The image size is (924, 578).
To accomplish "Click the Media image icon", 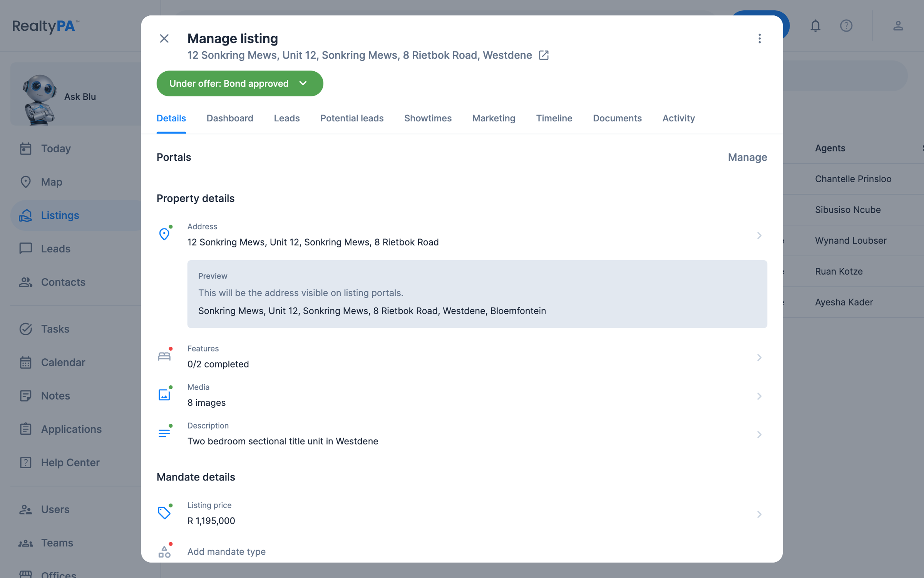I will (x=164, y=395).
